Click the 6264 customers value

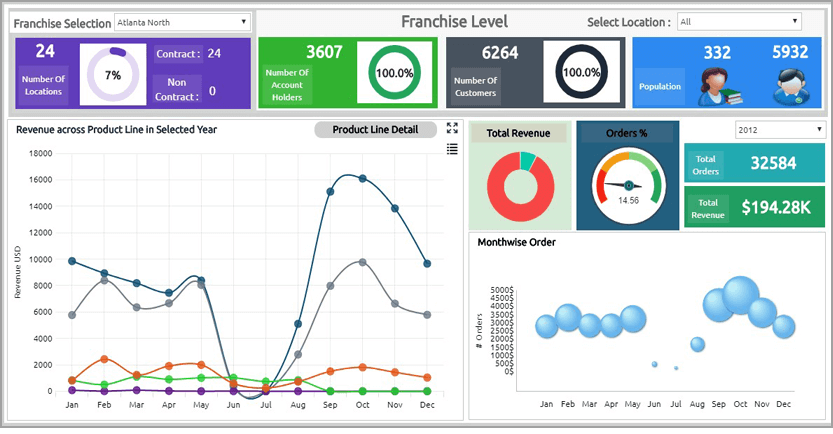coord(500,53)
